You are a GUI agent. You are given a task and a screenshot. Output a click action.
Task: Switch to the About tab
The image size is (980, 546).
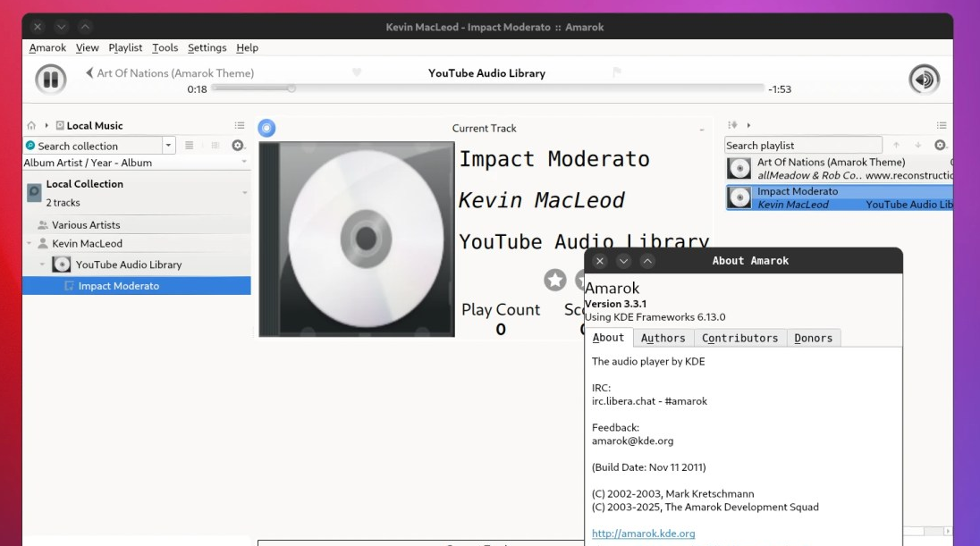click(609, 338)
